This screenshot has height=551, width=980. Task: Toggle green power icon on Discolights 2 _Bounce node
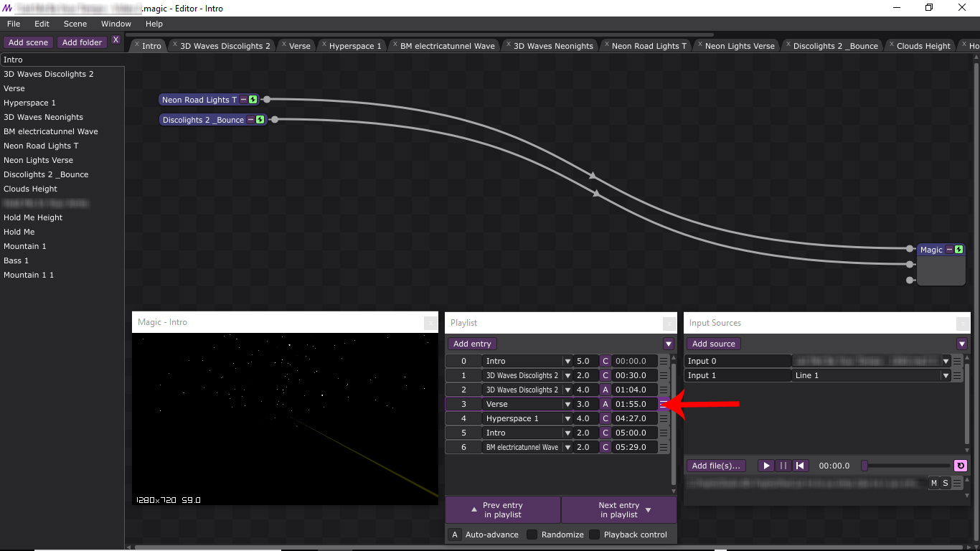[x=260, y=120]
